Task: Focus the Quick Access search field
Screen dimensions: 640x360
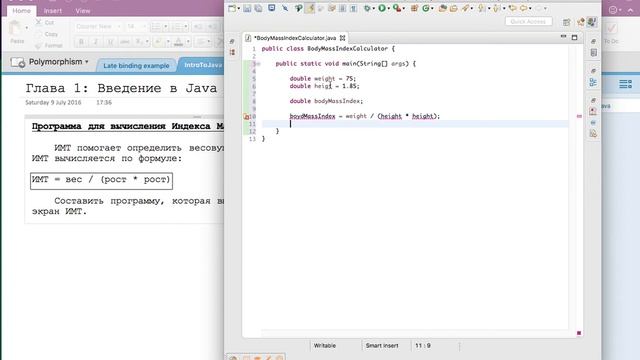Action: coord(529,21)
